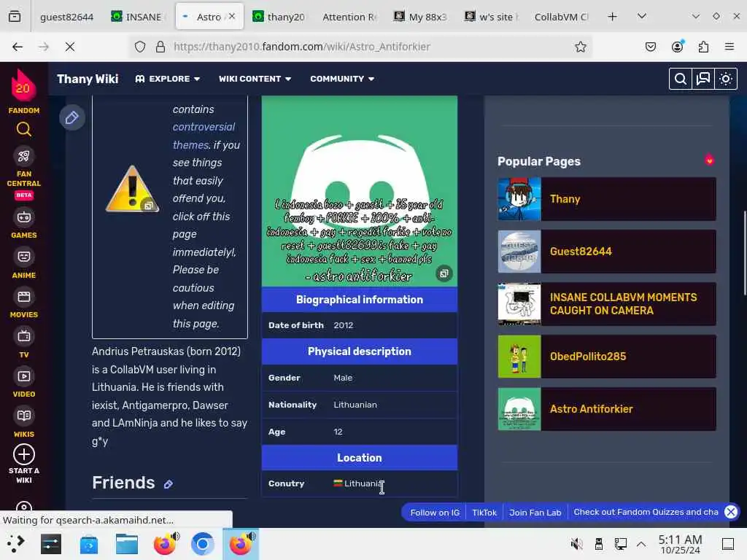Open the wiki search magnifier in header

(681, 79)
